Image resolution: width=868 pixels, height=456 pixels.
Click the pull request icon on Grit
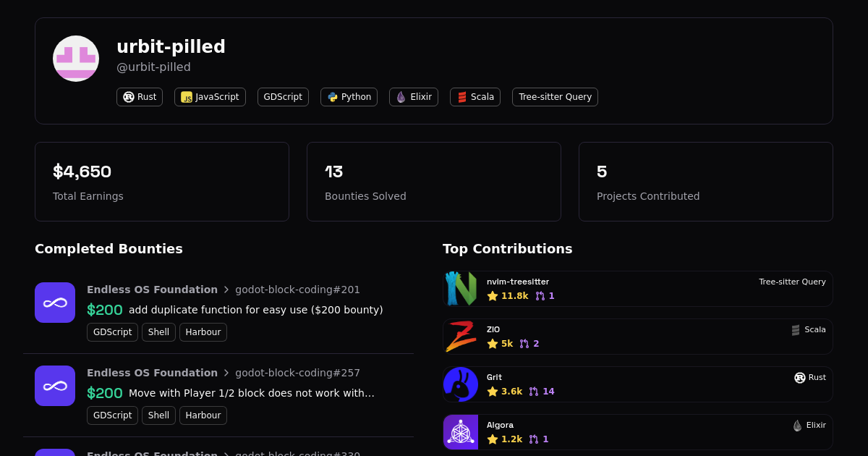534,392
